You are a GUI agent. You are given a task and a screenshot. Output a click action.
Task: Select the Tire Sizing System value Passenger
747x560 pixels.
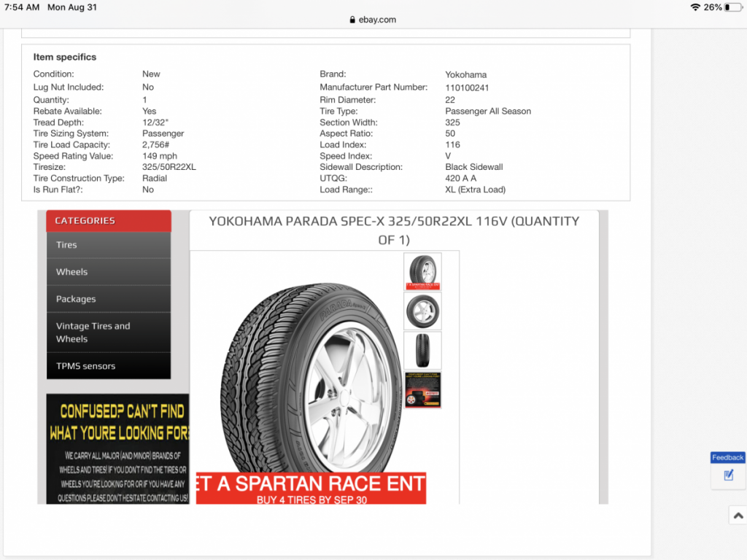163,134
